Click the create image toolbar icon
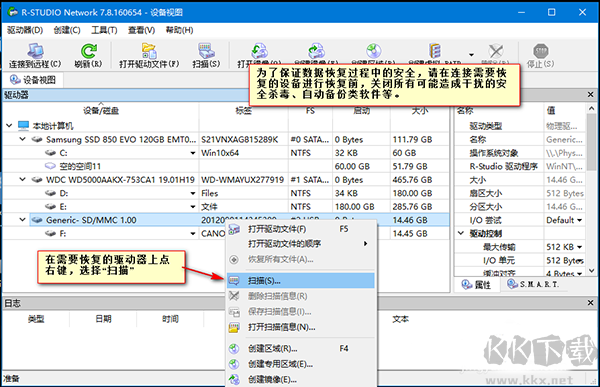The image size is (600, 387). click(316, 51)
